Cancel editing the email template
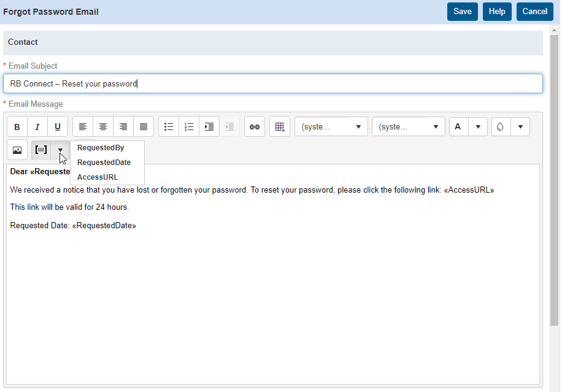The image size is (562, 392). click(x=534, y=11)
